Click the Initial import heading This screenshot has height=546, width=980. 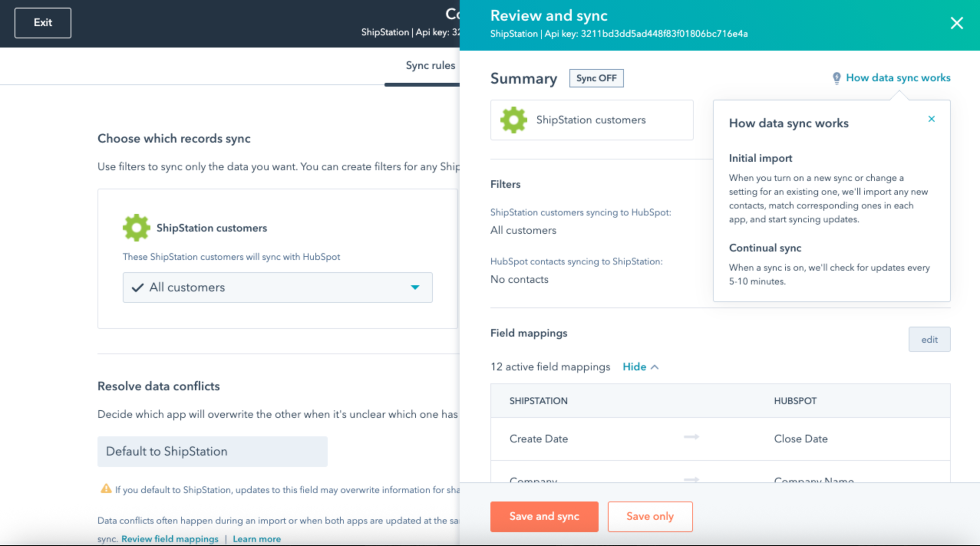point(760,158)
